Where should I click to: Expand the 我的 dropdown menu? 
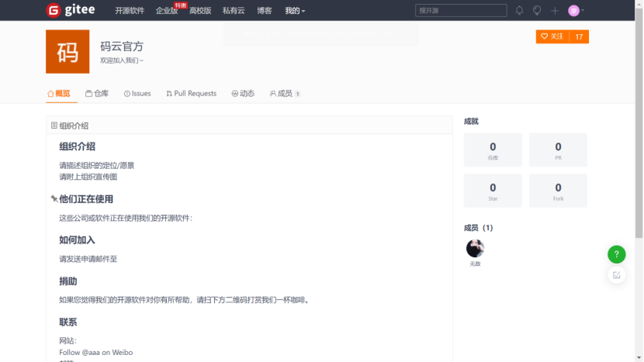[x=295, y=11]
